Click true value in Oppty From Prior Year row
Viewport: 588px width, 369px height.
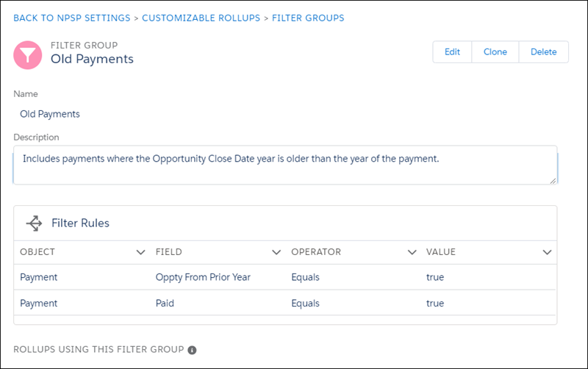click(x=435, y=277)
